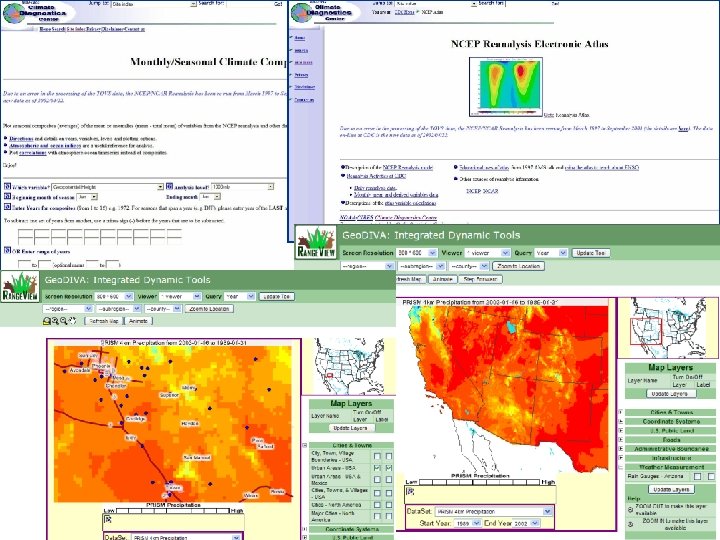Open Atmospheric and ocean indices link
Screen dimensions: 720x540
(45, 145)
